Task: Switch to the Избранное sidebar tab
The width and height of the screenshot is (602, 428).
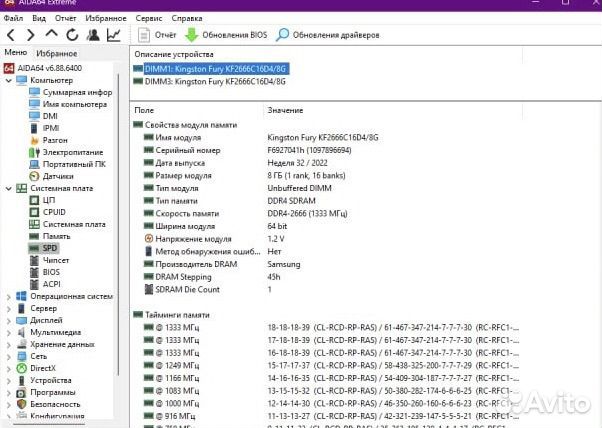Action: (x=56, y=53)
